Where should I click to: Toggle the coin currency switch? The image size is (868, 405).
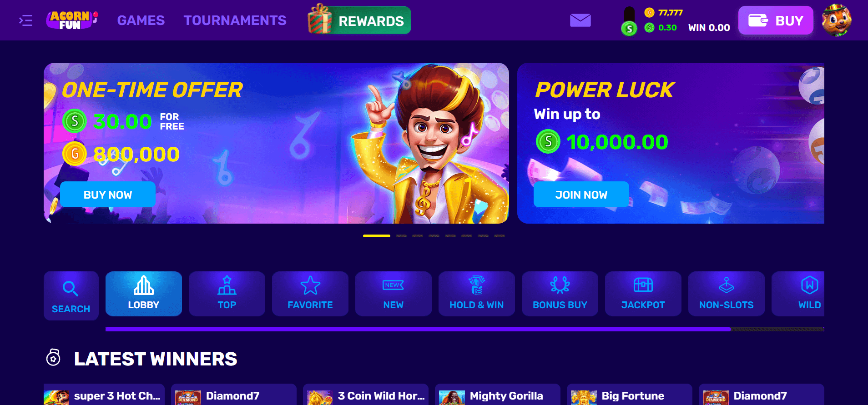pyautogui.click(x=629, y=21)
